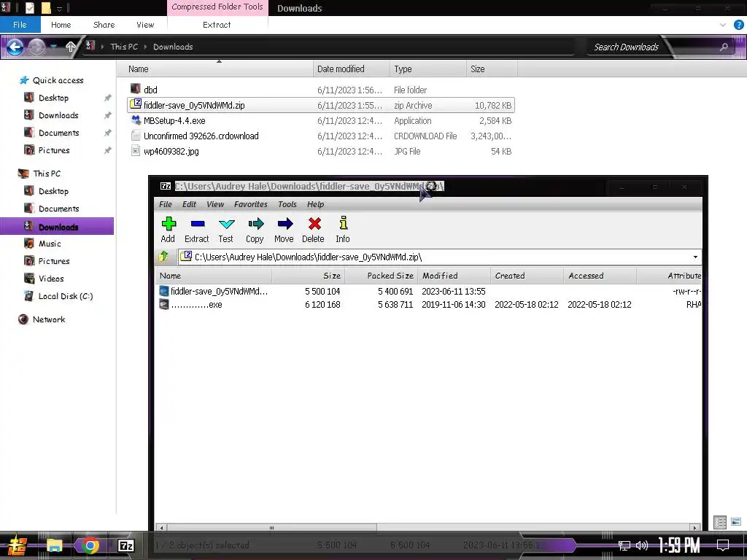Viewport: 747px width, 560px height.
Task: Select Unconfirmed 392626.crdownload file
Action: click(201, 136)
